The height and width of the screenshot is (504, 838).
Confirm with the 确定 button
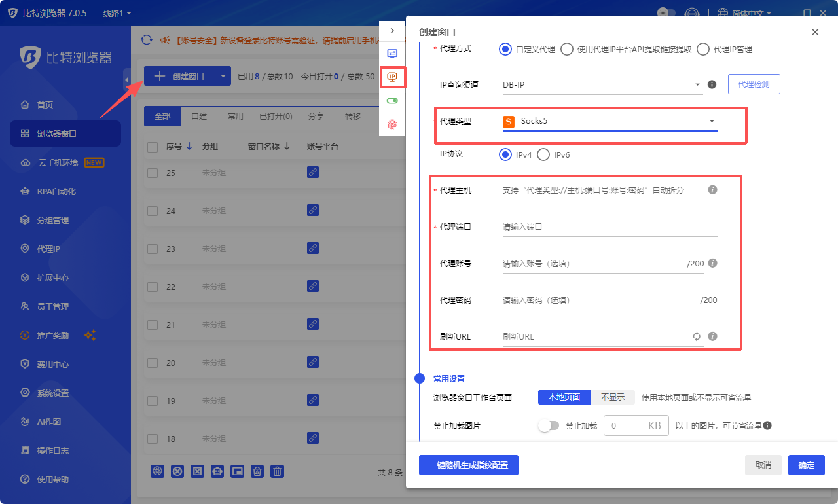pos(807,465)
